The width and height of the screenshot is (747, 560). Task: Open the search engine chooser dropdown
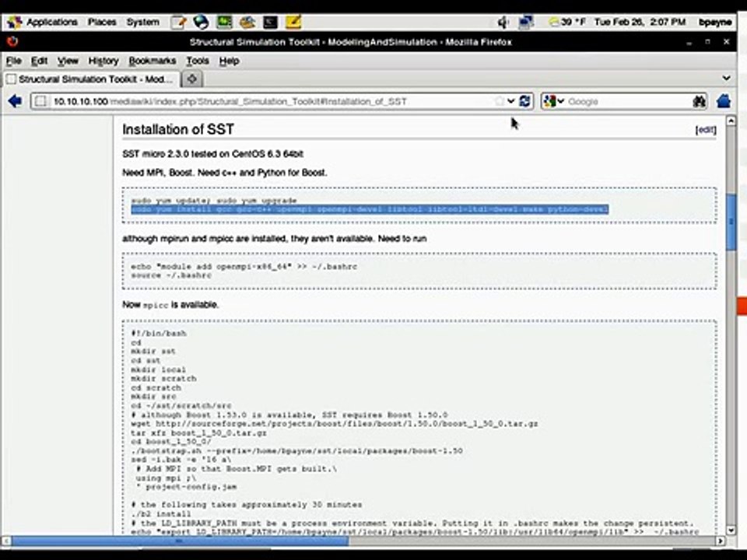(553, 101)
